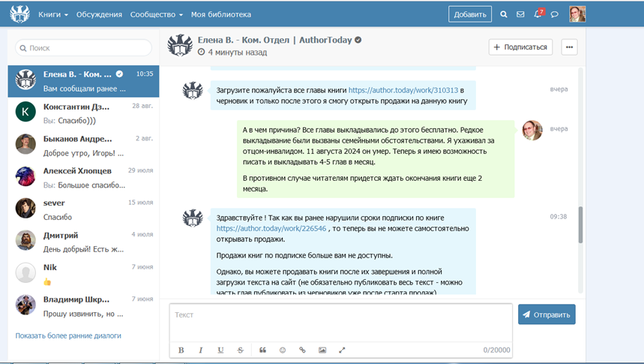Screen dimensions: 644x364
Task: Open Моя библиотека menu item
Action: pyautogui.click(x=221, y=14)
